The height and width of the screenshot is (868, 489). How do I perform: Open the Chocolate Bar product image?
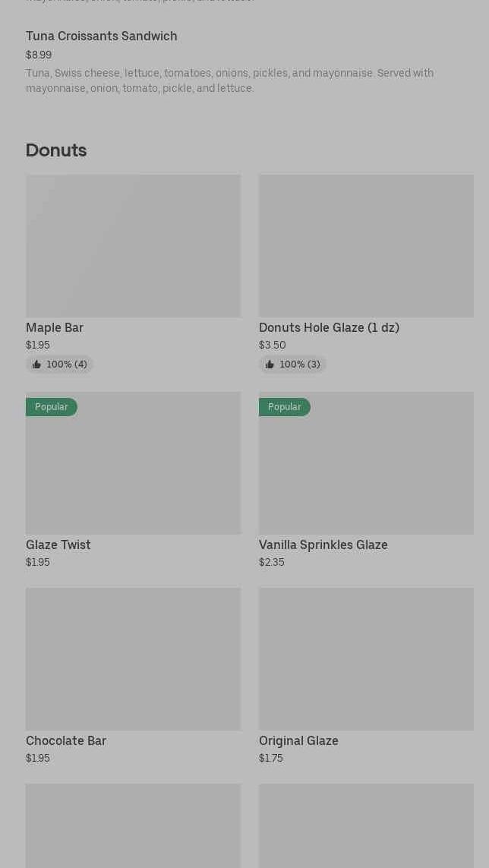(134, 659)
